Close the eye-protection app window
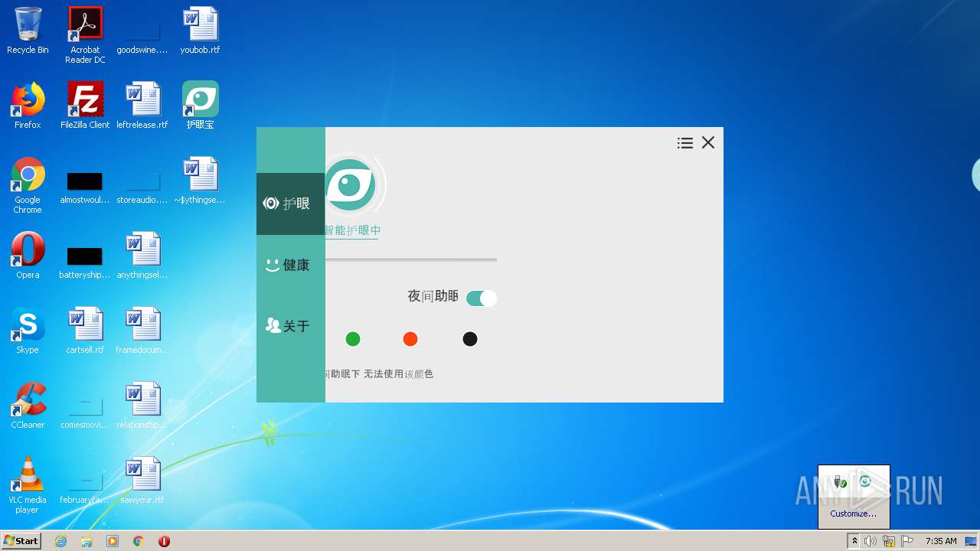 708,142
